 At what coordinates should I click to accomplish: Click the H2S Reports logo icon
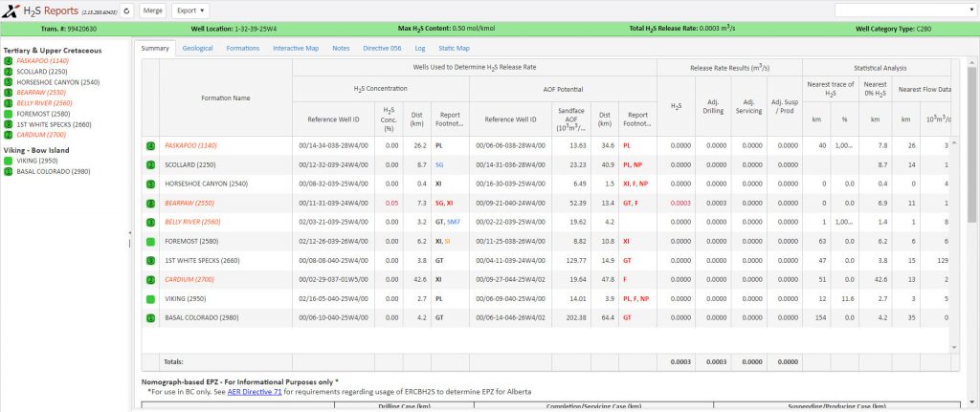(11, 11)
